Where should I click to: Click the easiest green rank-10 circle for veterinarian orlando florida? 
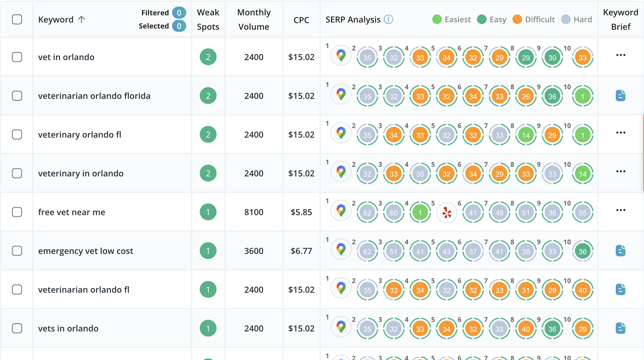582,96
